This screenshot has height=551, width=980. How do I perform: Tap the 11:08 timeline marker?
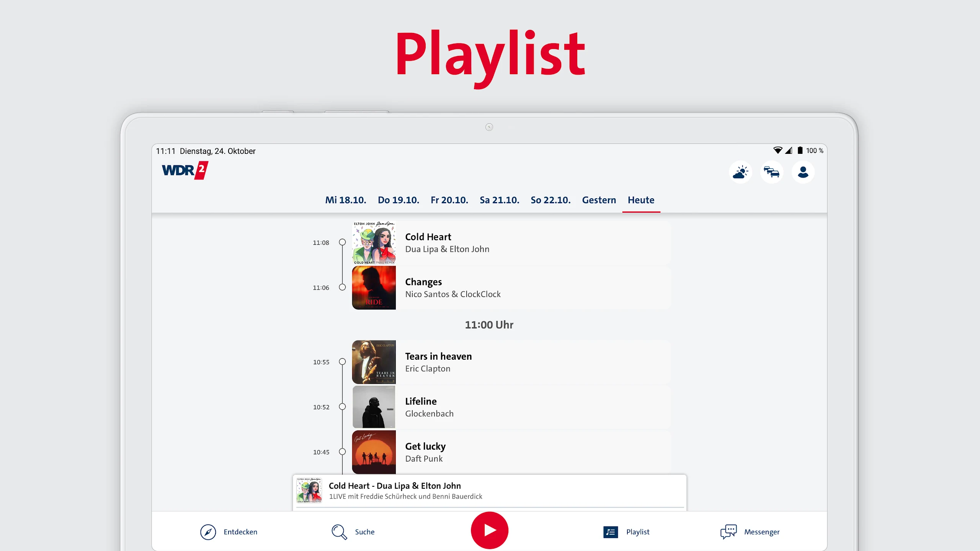tap(342, 242)
